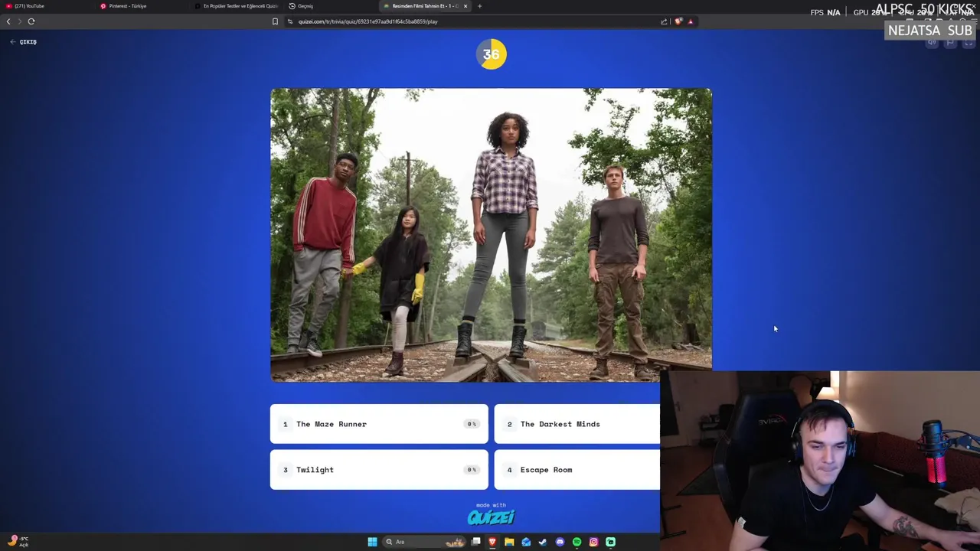Open Brave browser from the taskbar
This screenshot has width=980, height=551.
pyautogui.click(x=492, y=542)
